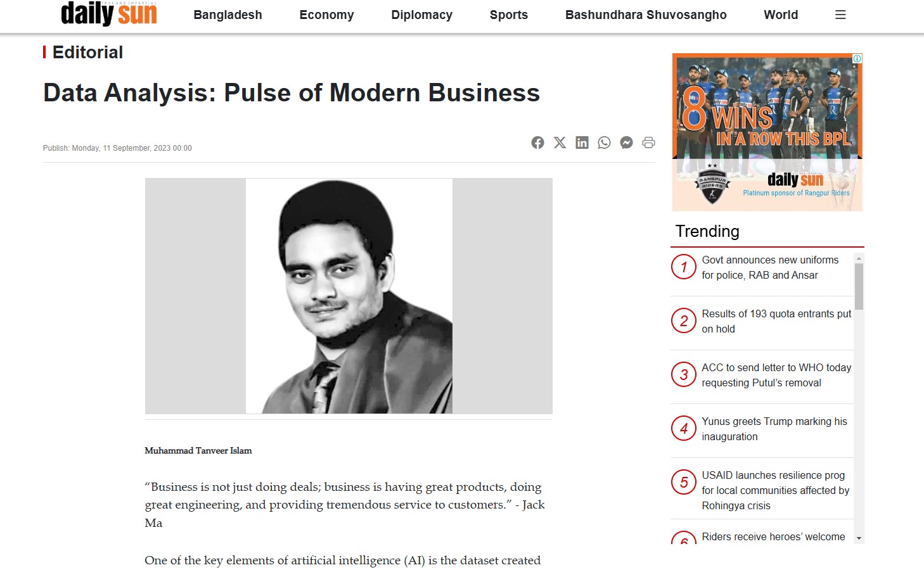Viewport: 924px width, 570px height.
Task: Share article on Facebook
Action: click(537, 142)
